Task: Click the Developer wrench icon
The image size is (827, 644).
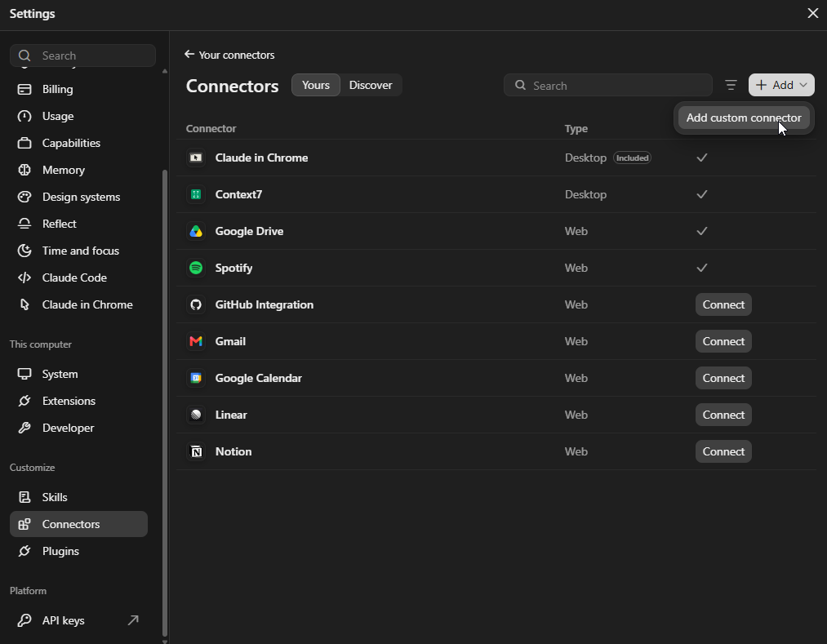Action: click(24, 428)
